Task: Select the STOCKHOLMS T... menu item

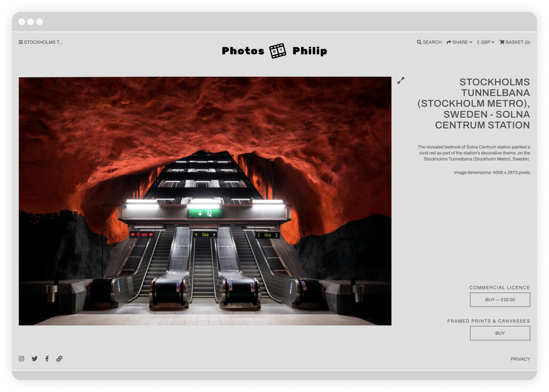Action: [x=43, y=42]
